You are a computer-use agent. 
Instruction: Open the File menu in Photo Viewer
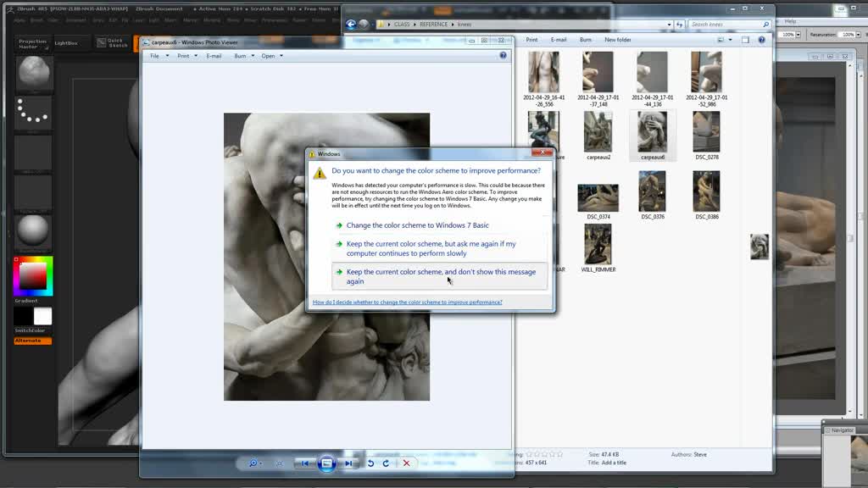159,56
